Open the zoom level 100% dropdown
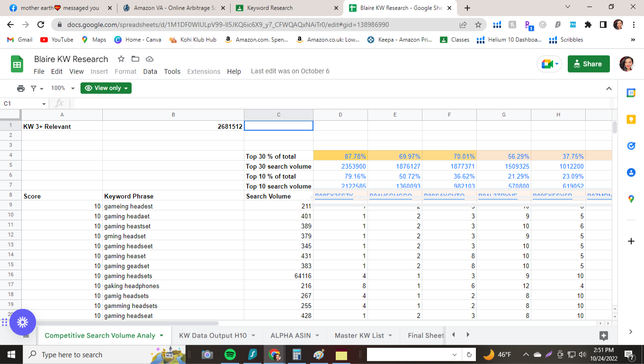Viewport: 644px width, 364px height. pos(63,88)
